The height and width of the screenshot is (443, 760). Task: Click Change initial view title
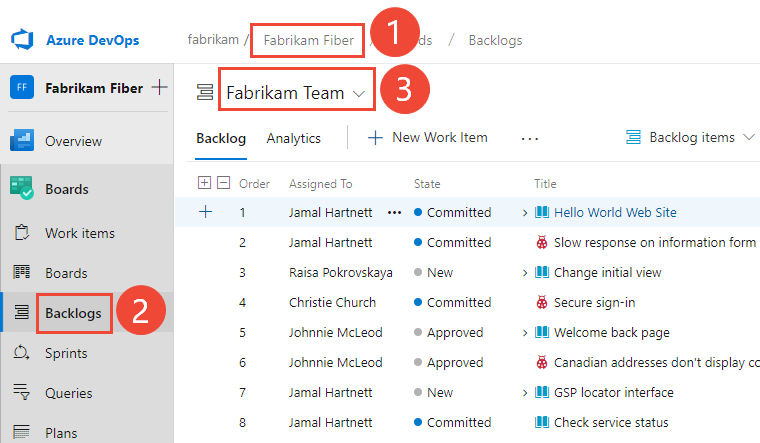pyautogui.click(x=607, y=273)
